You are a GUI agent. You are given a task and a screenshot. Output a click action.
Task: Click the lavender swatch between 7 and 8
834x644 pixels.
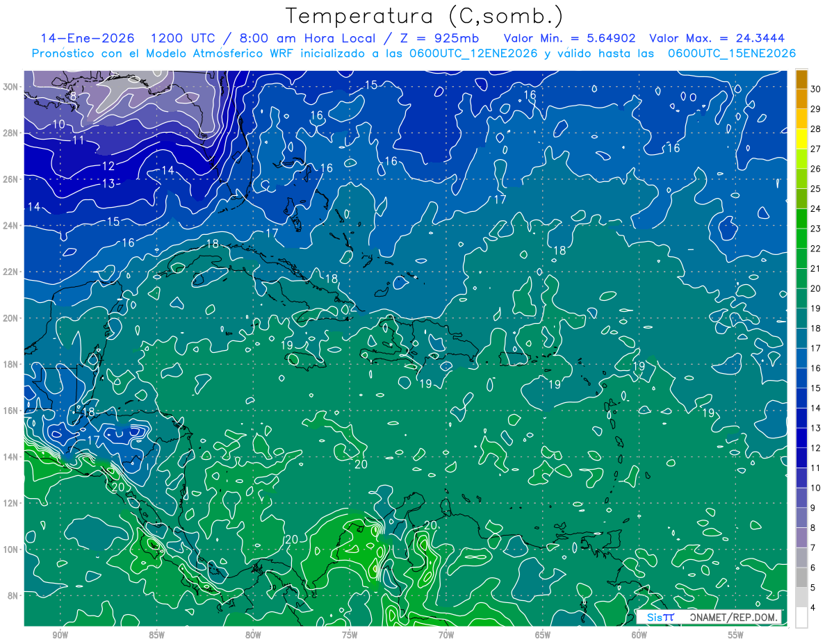coord(801,538)
